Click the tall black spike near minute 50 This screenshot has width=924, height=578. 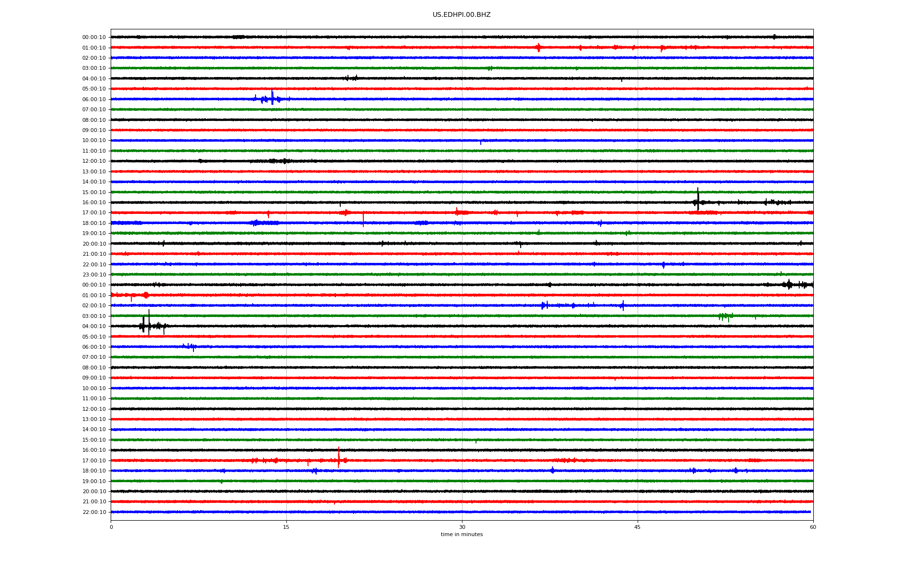click(698, 199)
